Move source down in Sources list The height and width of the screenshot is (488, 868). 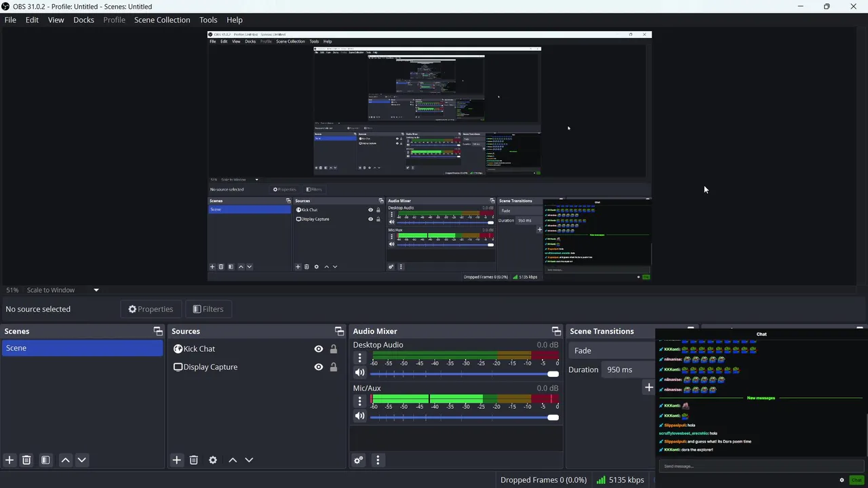[x=249, y=460]
